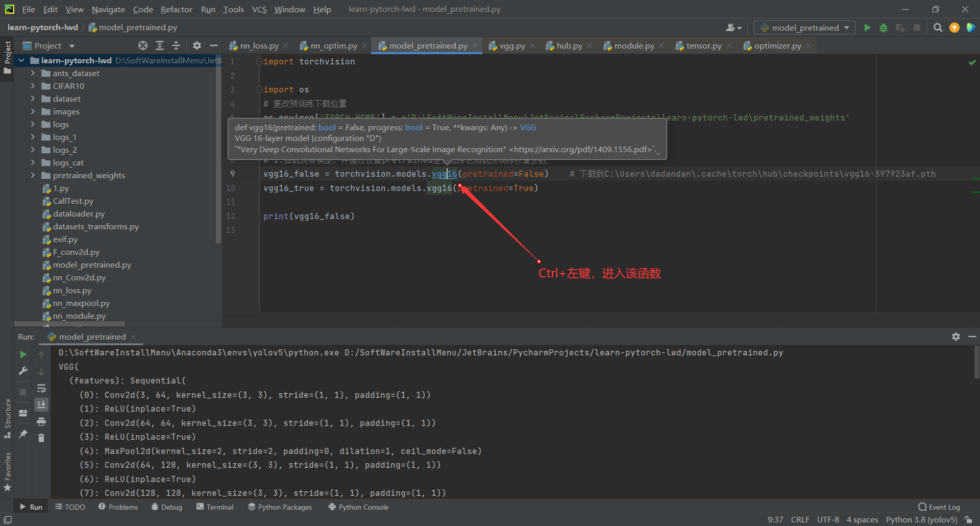Expand images folder
980x526 pixels.
tap(33, 111)
